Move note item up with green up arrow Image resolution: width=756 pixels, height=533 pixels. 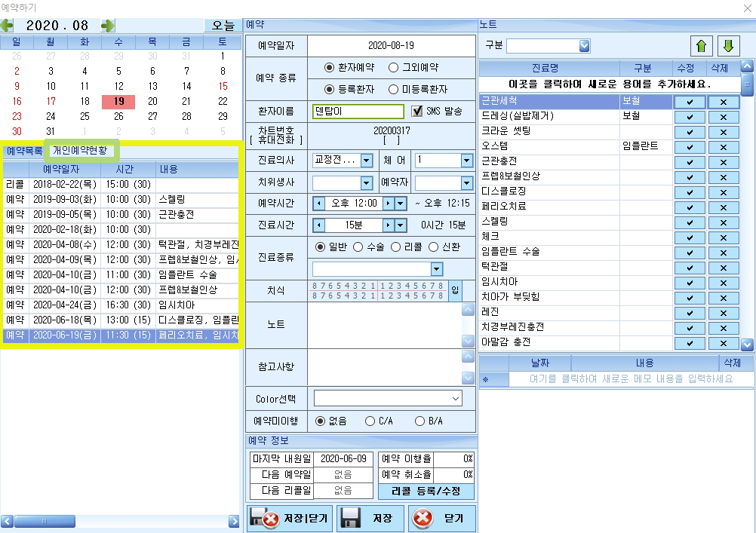coord(702,46)
